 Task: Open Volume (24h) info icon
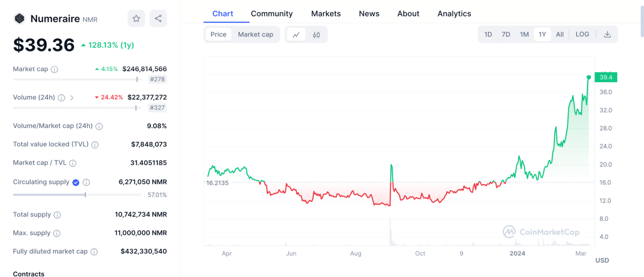click(61, 98)
